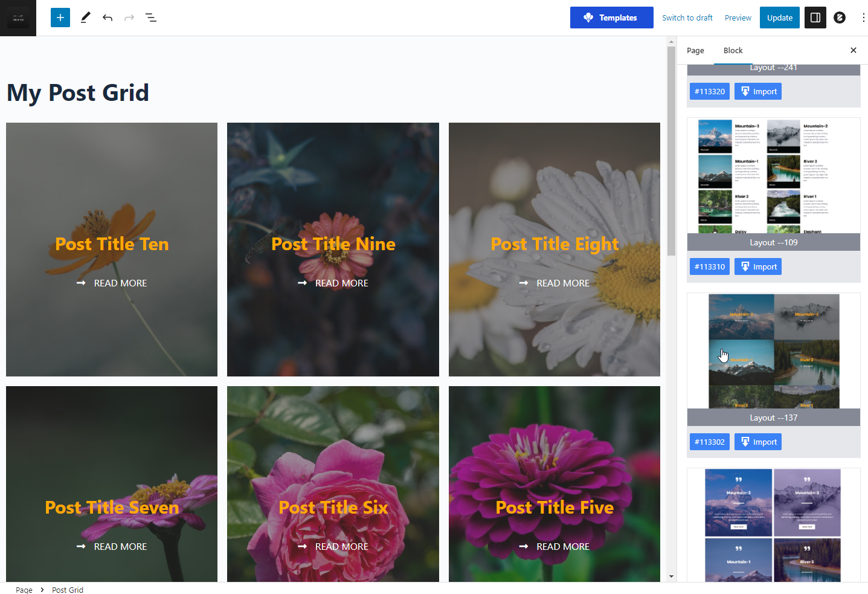
Task: Undo the last change
Action: (x=108, y=18)
